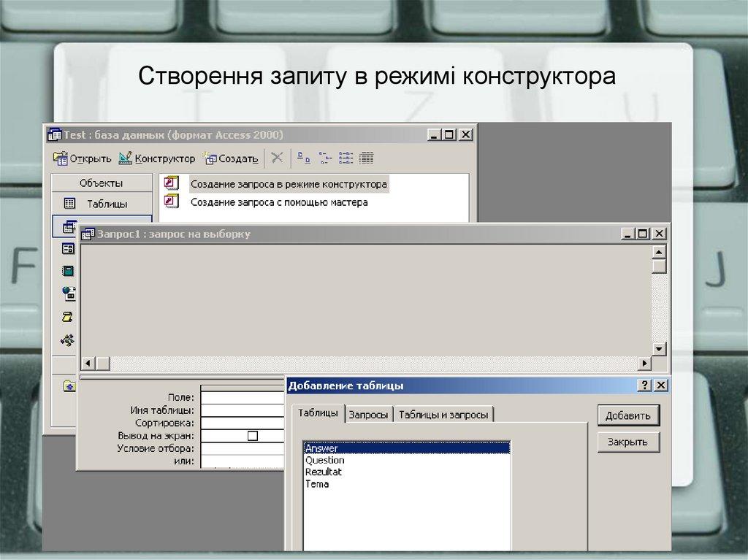Click the Закрыть button
The image size is (748, 560).
627,441
